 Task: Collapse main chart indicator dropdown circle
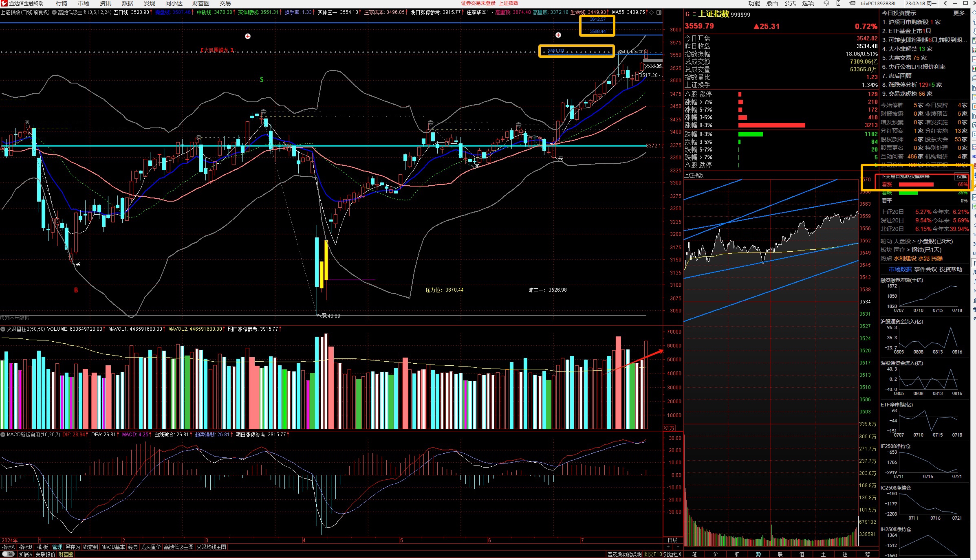54,13
